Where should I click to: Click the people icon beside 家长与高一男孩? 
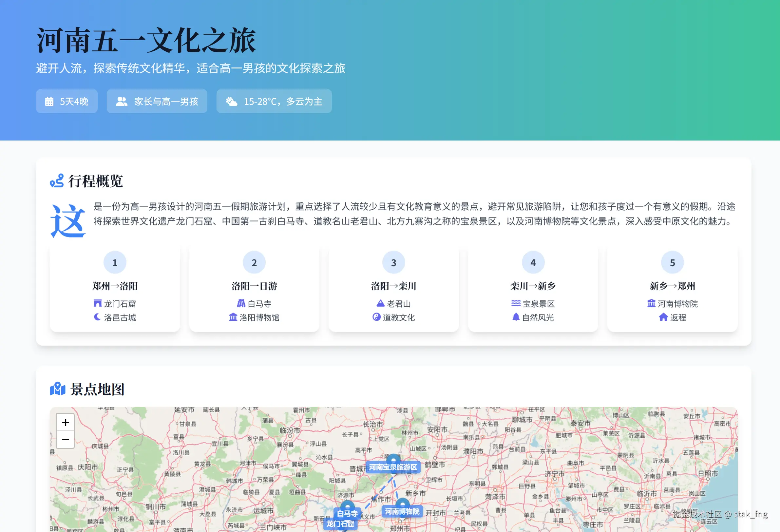pos(122,101)
